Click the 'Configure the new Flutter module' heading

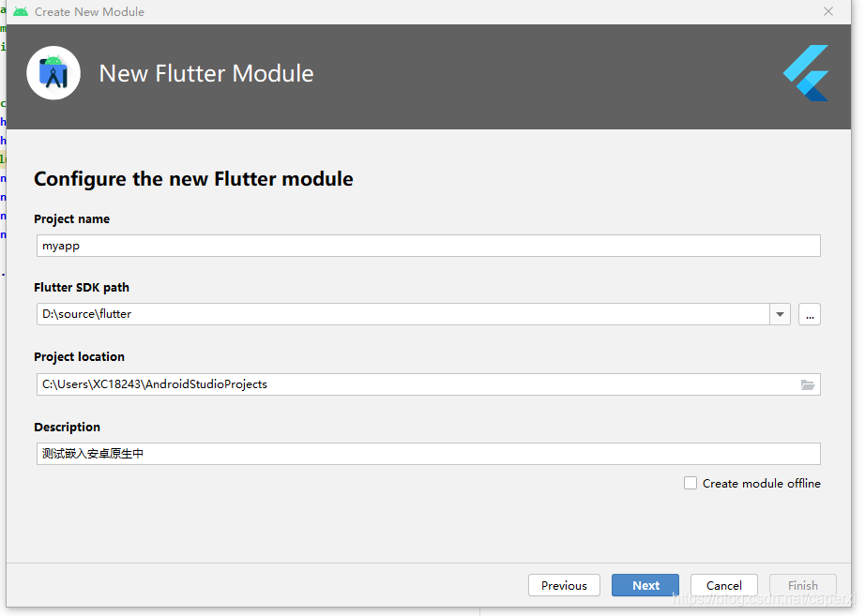193,179
